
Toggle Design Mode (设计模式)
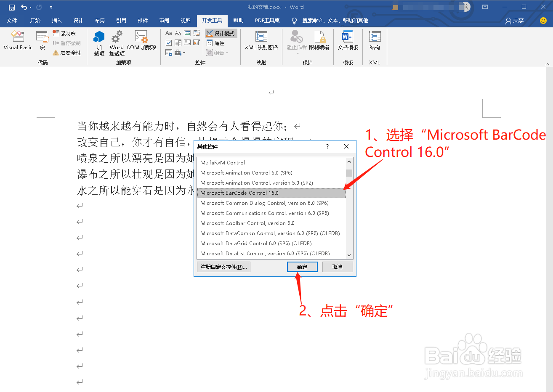click(221, 33)
